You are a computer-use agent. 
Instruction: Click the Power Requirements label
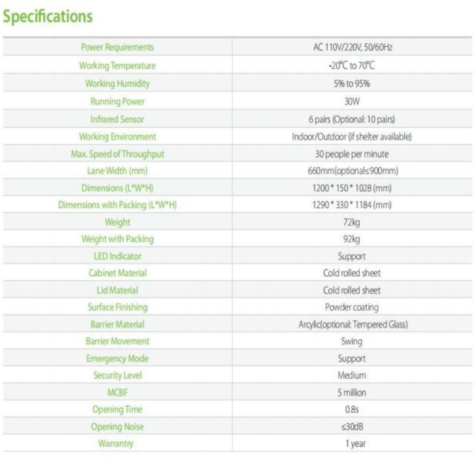pyautogui.click(x=117, y=48)
